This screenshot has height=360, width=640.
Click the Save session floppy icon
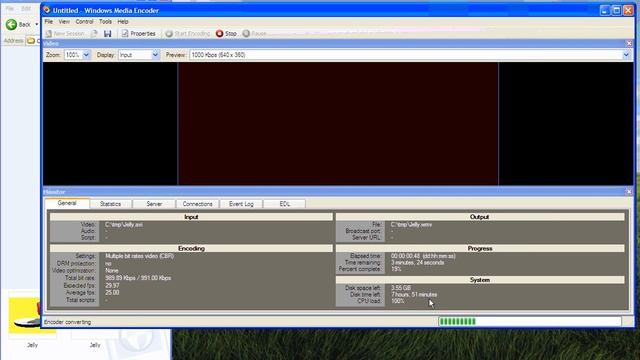tap(107, 33)
